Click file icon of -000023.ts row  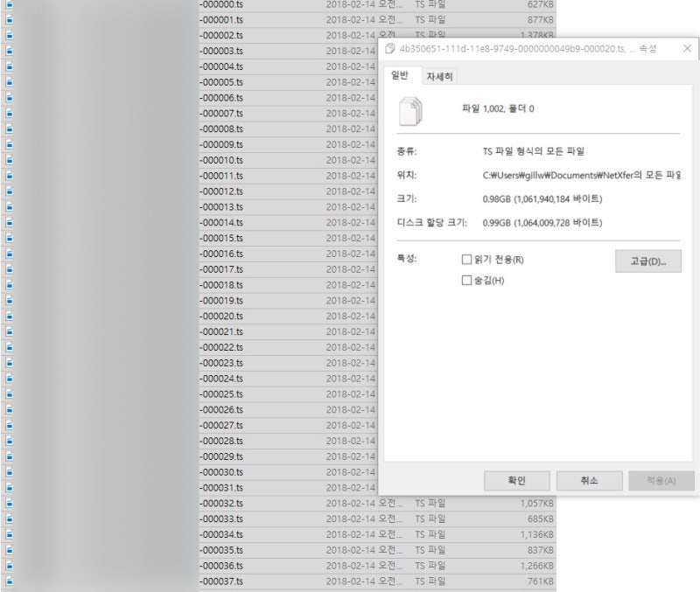coord(9,363)
